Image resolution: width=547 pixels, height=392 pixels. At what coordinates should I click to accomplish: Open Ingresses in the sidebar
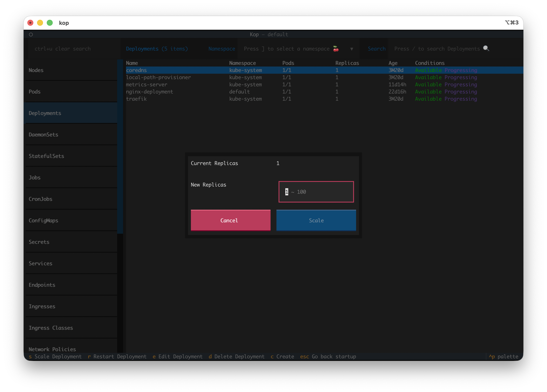click(x=71, y=306)
